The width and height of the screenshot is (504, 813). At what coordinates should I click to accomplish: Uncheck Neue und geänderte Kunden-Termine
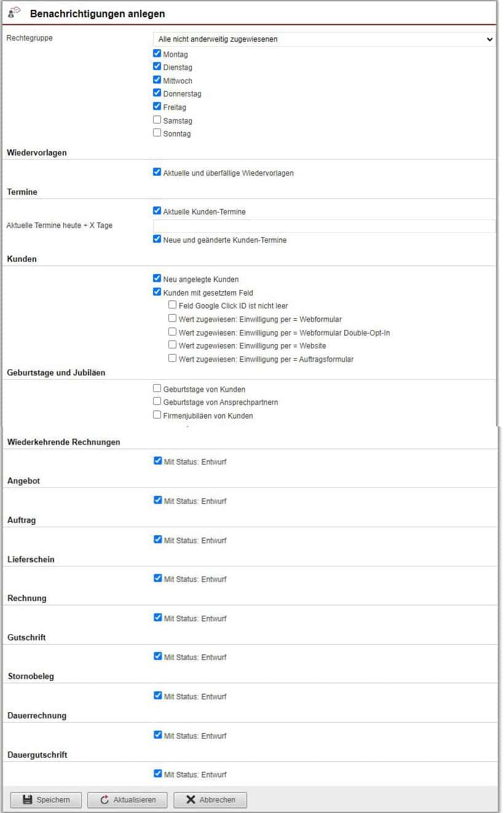point(157,240)
